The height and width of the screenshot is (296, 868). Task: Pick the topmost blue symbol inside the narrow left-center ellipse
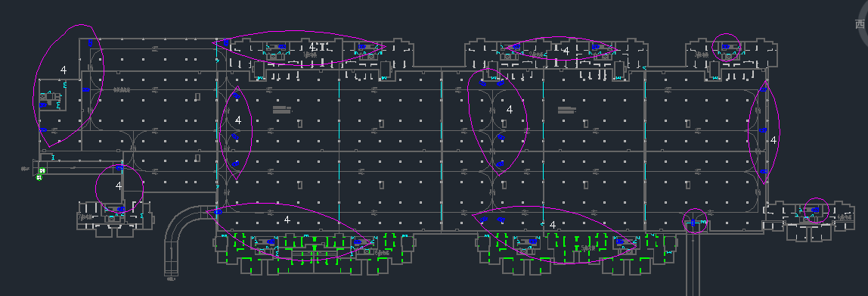[236, 95]
